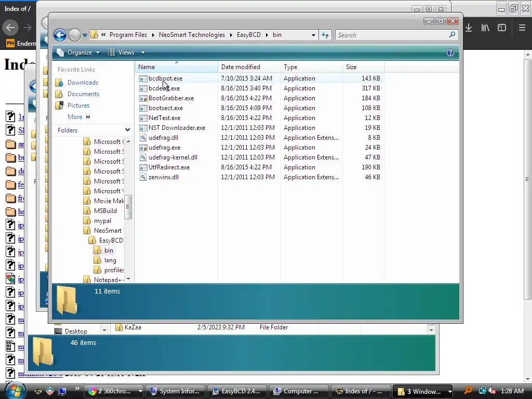The width and height of the screenshot is (532, 399).
Task: Switch to Index of taskbar button
Action: point(360,391)
